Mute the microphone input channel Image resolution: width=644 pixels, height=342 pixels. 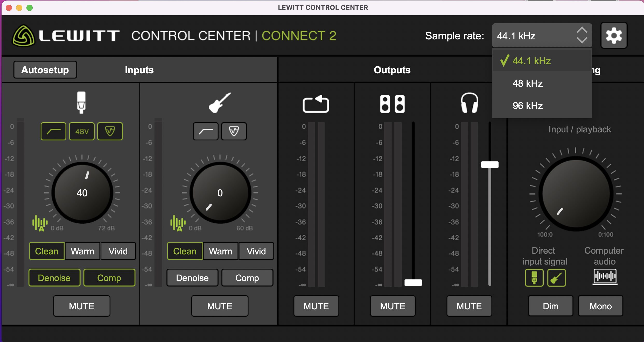coord(82,306)
